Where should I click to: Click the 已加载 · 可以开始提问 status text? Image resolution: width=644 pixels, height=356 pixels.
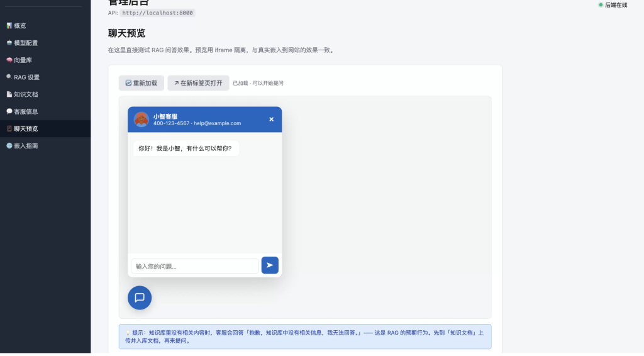pyautogui.click(x=258, y=83)
